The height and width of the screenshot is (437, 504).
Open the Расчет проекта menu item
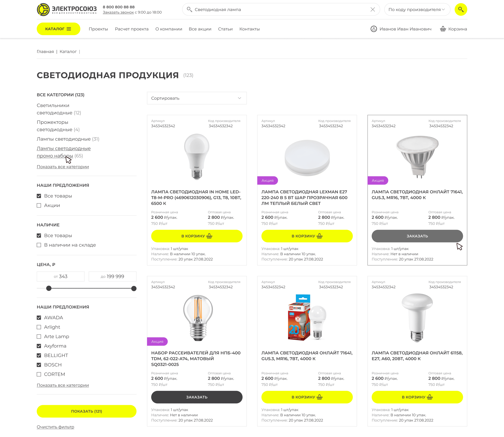point(132,29)
